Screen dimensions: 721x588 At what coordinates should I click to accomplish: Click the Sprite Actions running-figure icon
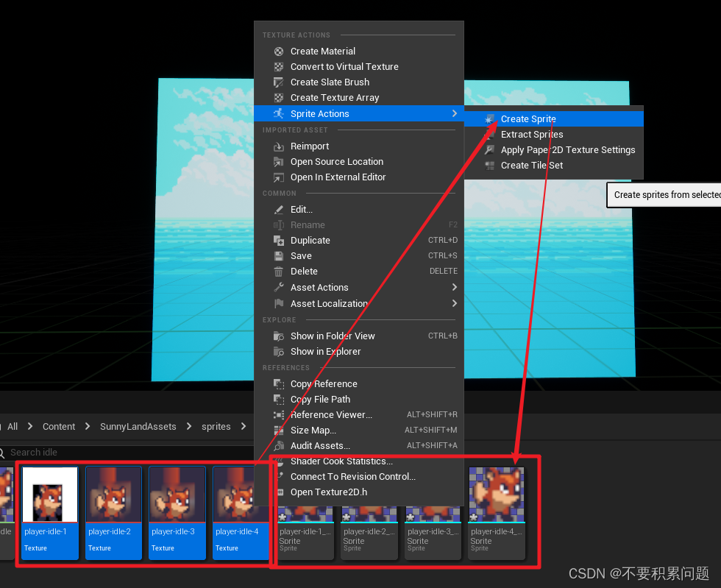point(279,113)
